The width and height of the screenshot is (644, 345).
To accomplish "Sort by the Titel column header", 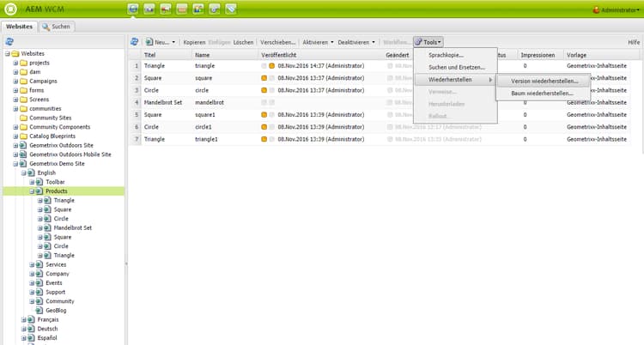I will (167, 55).
